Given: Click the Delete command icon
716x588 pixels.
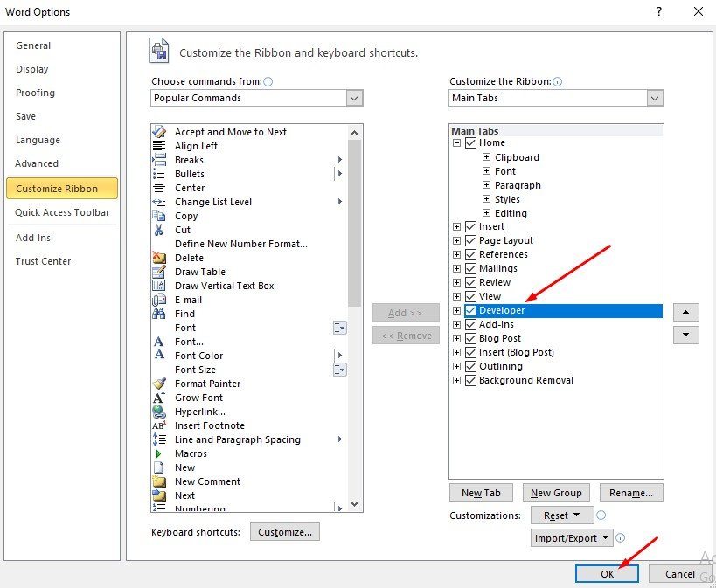Looking at the screenshot, I should point(159,258).
